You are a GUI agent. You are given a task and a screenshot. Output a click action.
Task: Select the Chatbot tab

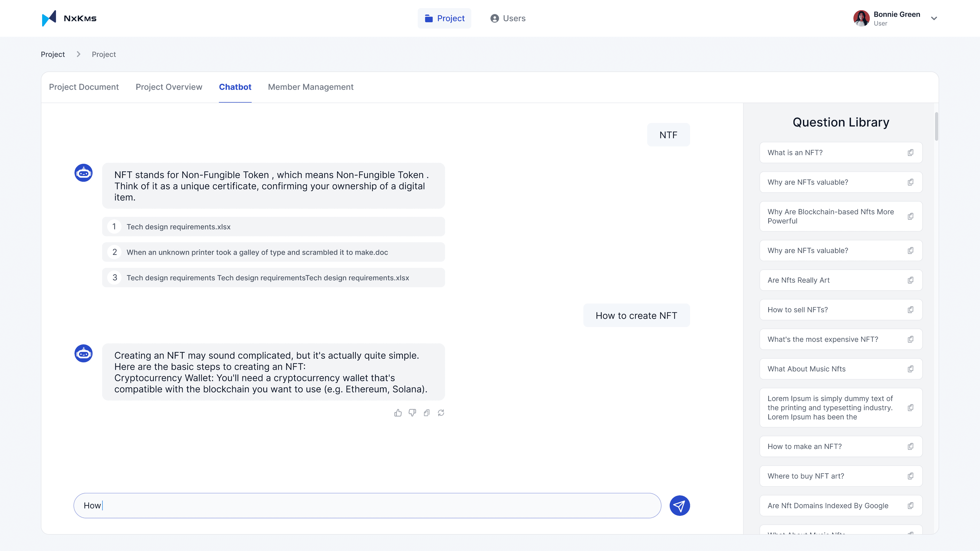[235, 87]
